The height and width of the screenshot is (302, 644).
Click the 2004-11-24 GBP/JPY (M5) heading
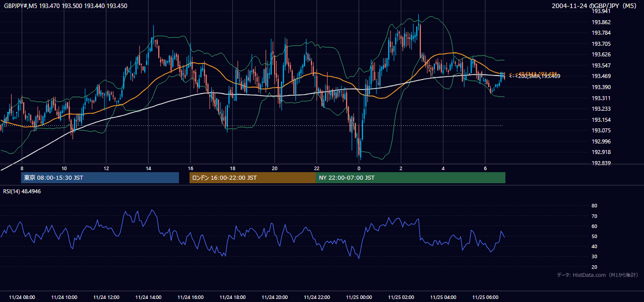tap(595, 6)
